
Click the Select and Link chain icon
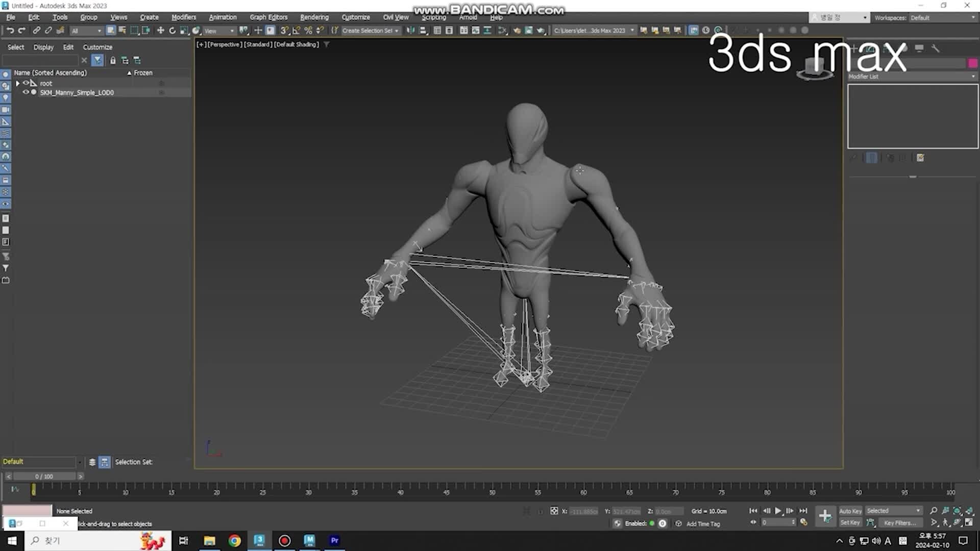coord(36,31)
